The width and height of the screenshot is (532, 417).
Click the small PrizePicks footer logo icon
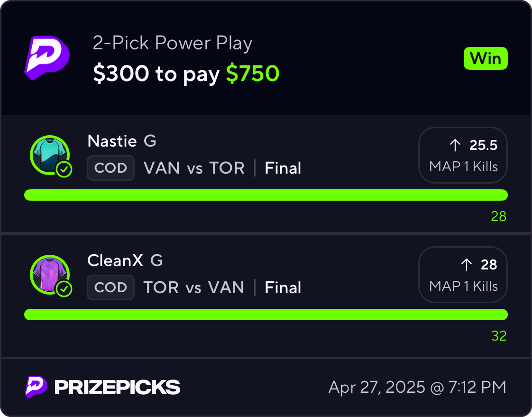click(36, 387)
